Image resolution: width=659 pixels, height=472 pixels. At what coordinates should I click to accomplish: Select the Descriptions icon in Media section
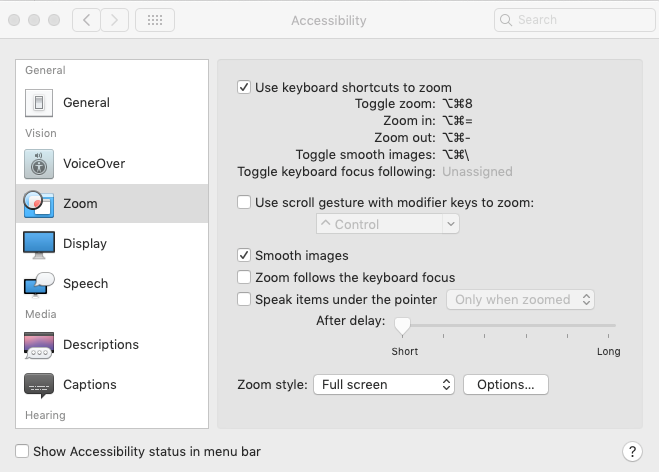(39, 345)
